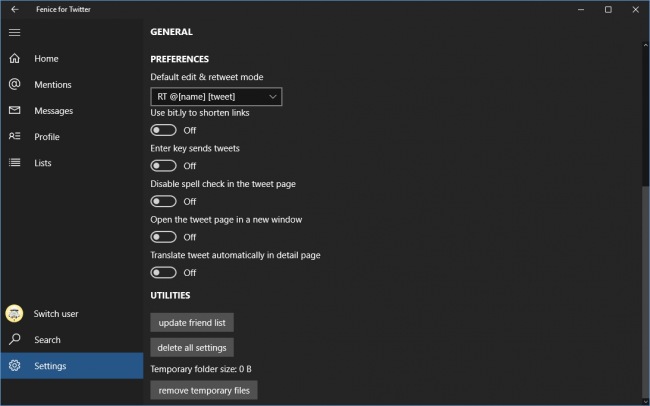
Task: Close the Fenice for Twitter window
Action: (635, 9)
